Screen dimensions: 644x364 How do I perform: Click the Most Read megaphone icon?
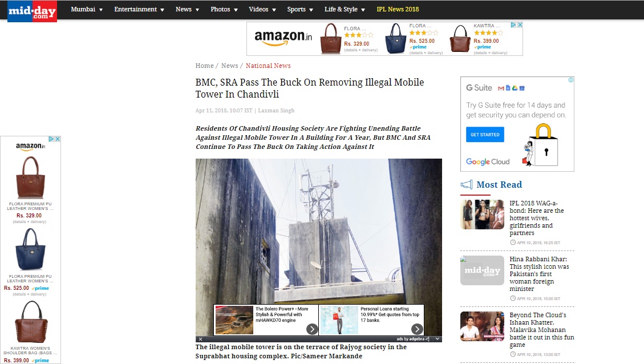click(467, 184)
